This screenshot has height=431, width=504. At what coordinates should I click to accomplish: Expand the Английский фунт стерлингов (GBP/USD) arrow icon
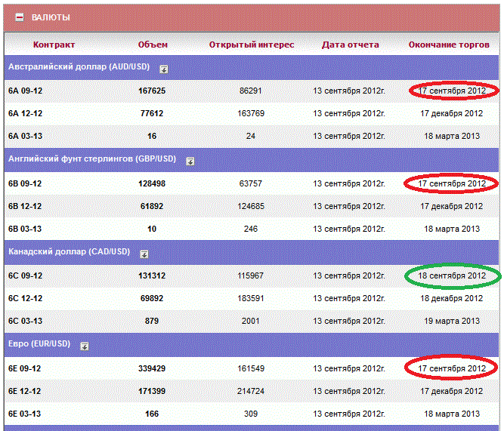pos(190,162)
